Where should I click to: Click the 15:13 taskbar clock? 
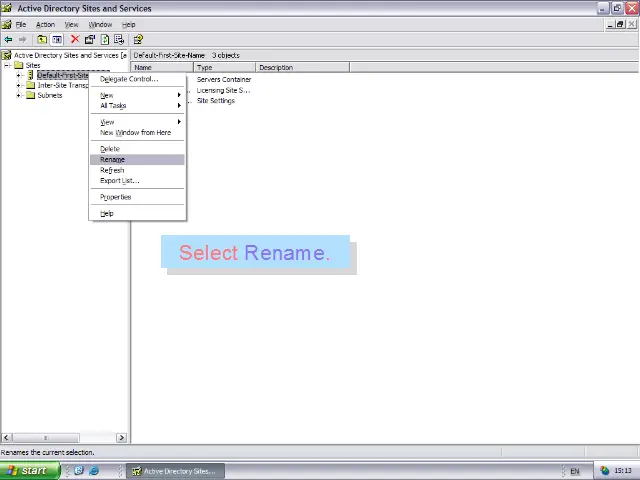[x=623, y=471]
